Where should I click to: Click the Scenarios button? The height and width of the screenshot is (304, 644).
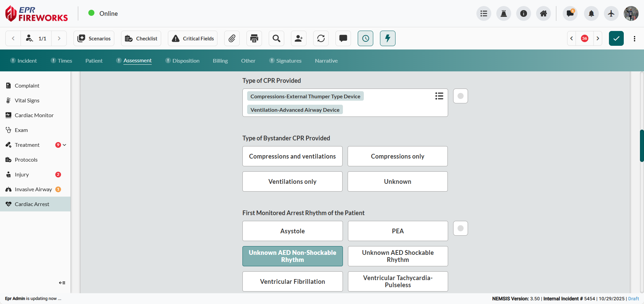94,38
